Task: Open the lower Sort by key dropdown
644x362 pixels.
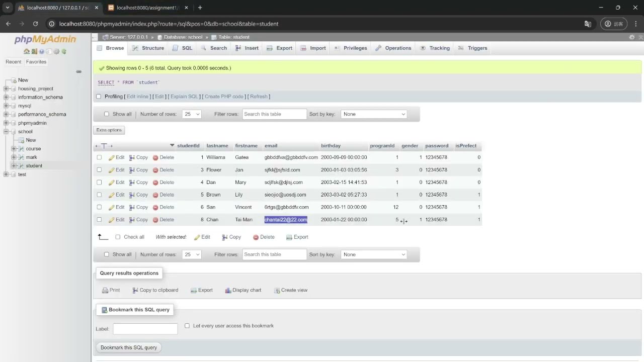Action: click(x=374, y=254)
